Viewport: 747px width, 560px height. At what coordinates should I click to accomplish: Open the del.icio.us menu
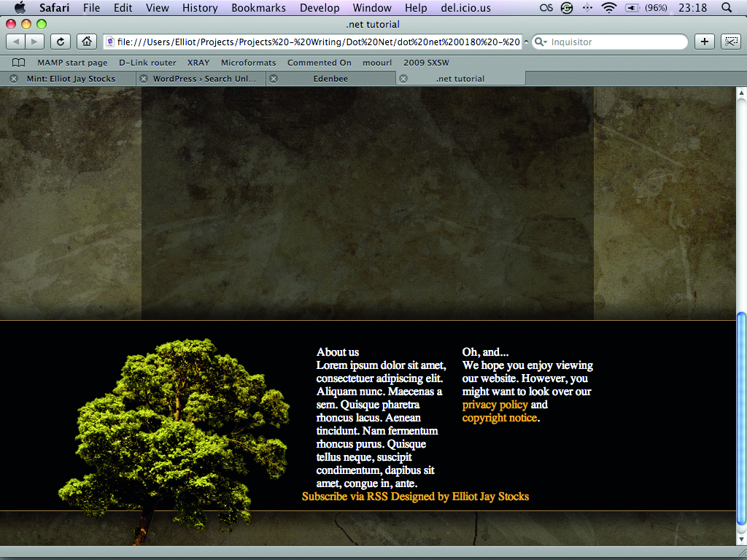click(x=466, y=7)
